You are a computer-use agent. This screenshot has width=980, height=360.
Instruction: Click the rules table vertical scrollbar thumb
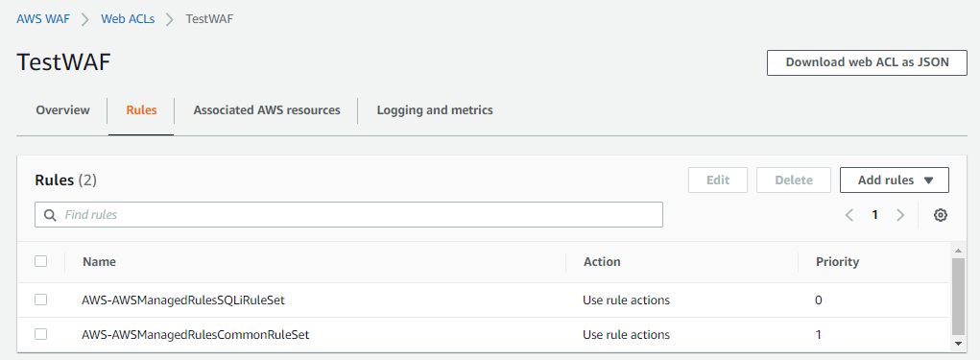[958, 296]
